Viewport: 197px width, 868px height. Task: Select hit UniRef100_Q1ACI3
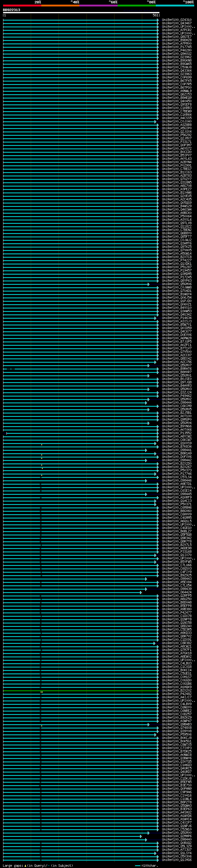(177, 501)
